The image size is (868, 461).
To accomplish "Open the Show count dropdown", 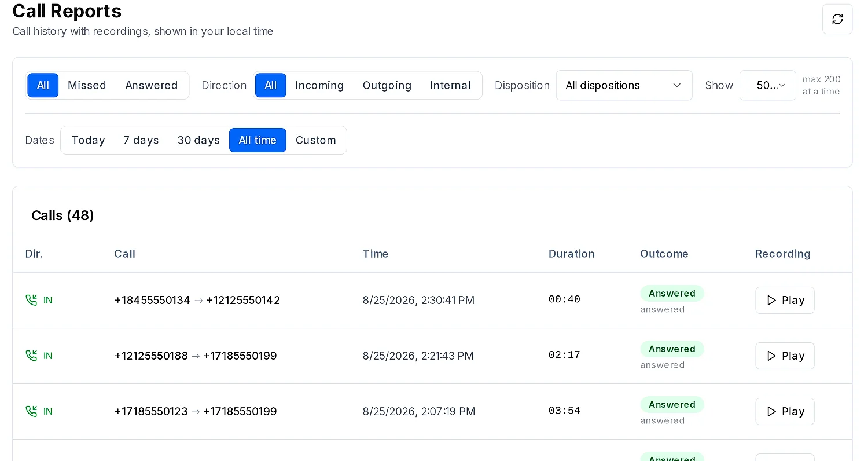I will pos(768,85).
